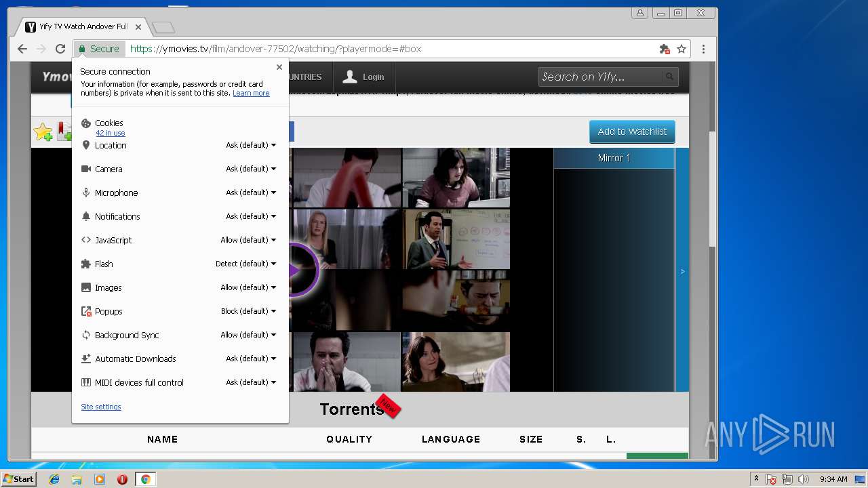Click the Background Sync icon
Viewport: 868px width, 488px height.
(x=86, y=335)
